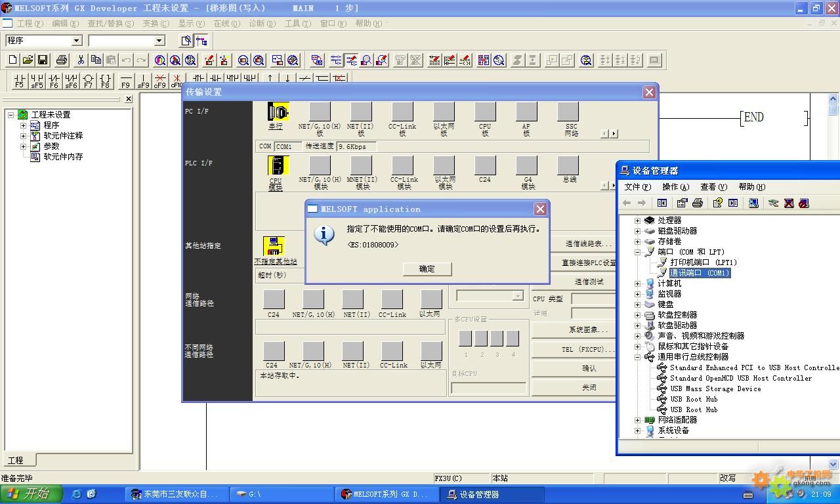Insert F7 coil instruction
Image resolution: width=840 pixels, height=504 pixels.
point(88,81)
